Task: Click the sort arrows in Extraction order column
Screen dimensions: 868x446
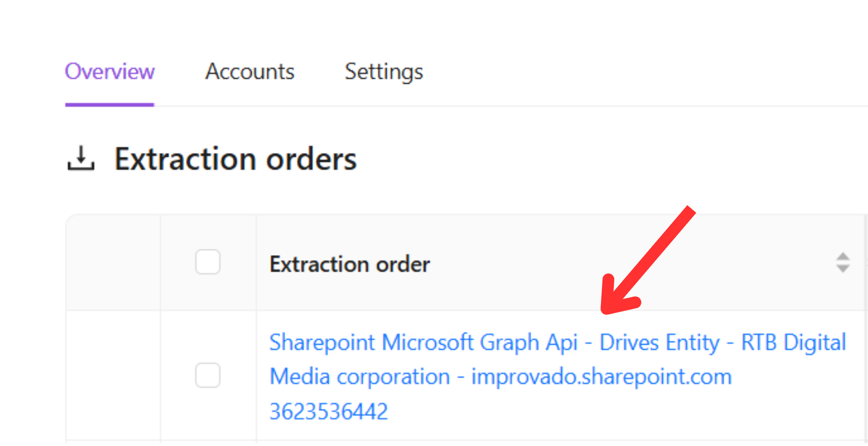Action: click(x=843, y=262)
